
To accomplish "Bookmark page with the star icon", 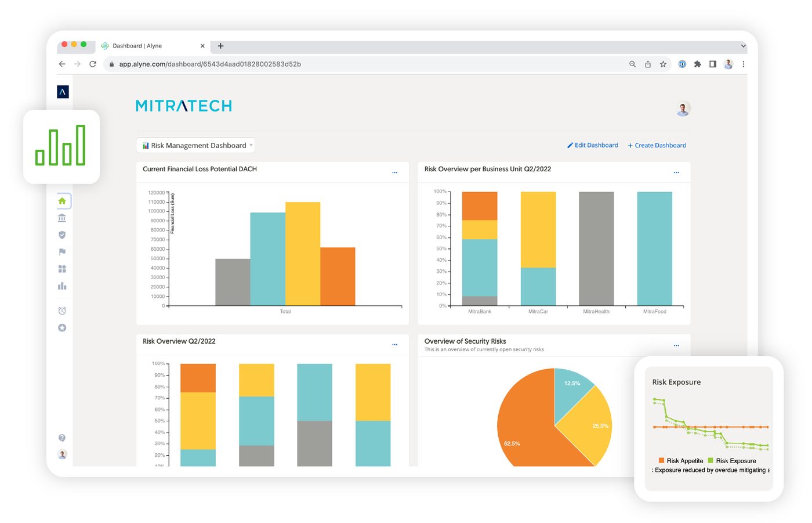I will tap(663, 64).
